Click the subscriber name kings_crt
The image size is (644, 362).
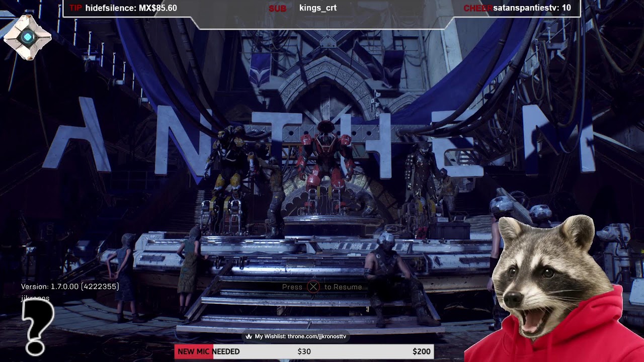point(318,8)
